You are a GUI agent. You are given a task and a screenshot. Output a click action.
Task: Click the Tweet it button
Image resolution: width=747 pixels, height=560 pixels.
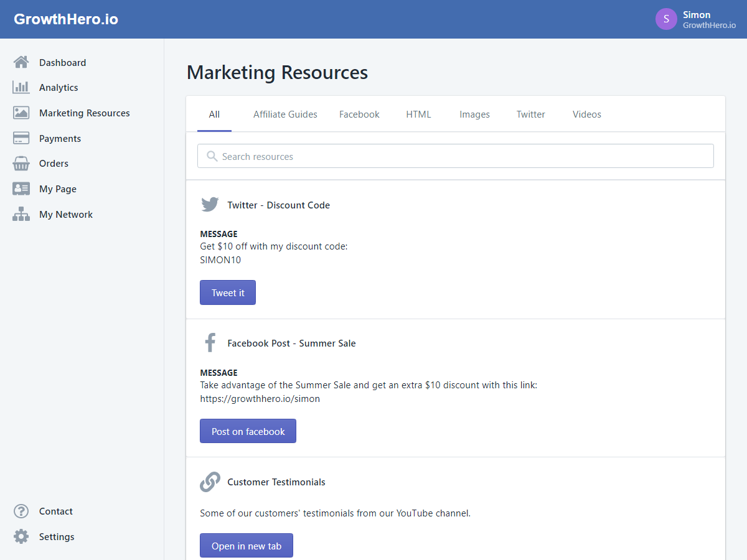228,292
